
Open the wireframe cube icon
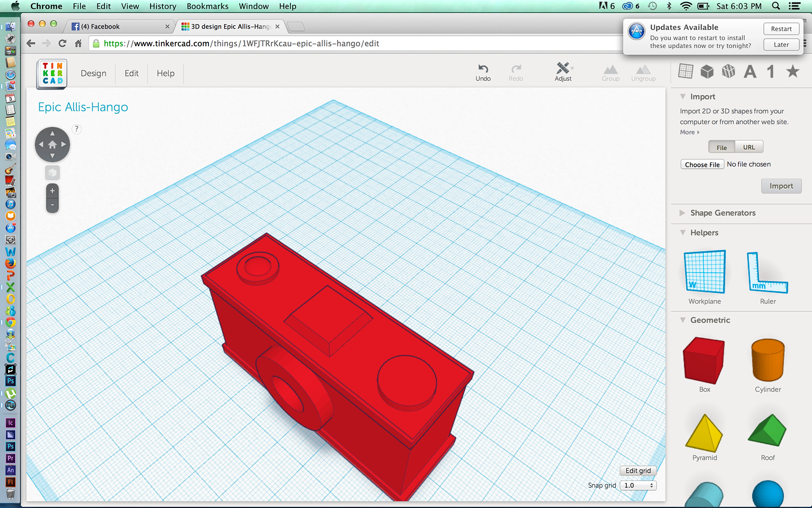[x=728, y=71]
